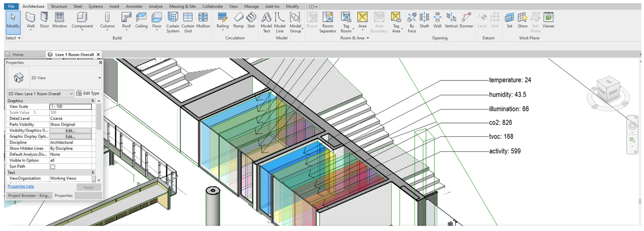The image size is (644, 231).
Task: Click Edit for Visibility/Graphics Overrides
Action: (x=70, y=131)
